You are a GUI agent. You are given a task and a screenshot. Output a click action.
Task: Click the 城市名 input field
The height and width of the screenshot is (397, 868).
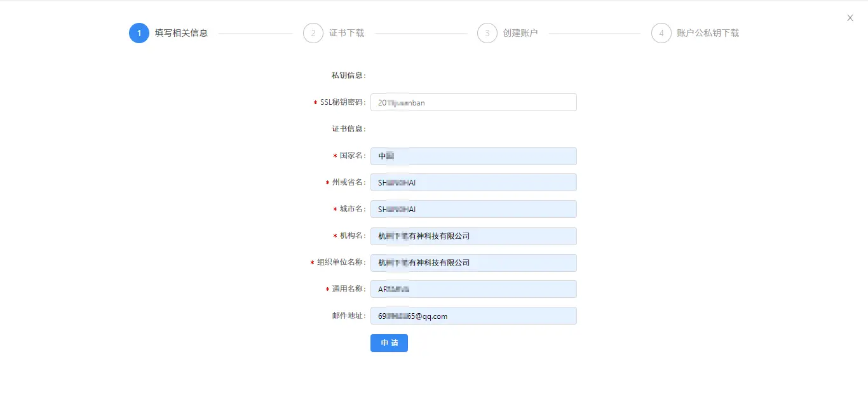tap(473, 209)
